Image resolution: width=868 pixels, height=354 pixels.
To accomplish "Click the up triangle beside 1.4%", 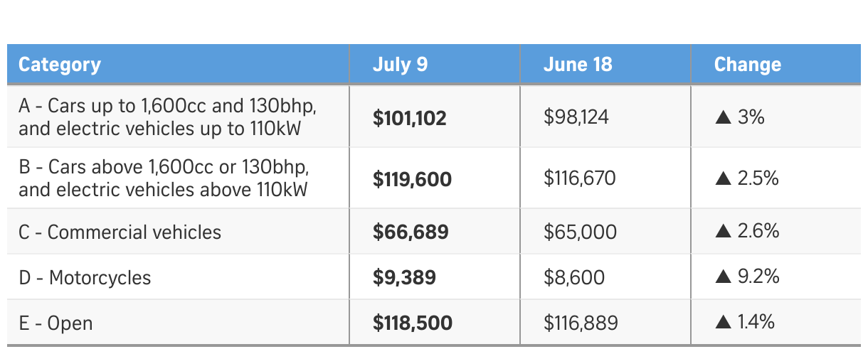I will coord(724,323).
